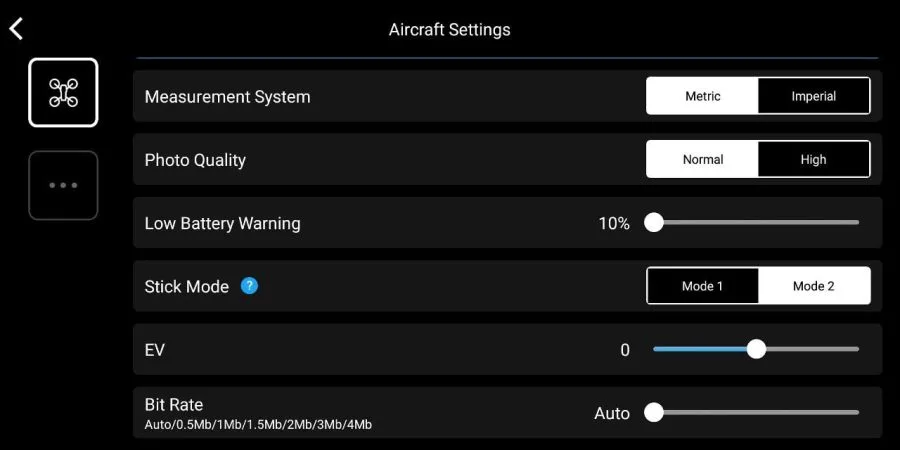Switch Stick Mode to Mode 2

point(814,286)
